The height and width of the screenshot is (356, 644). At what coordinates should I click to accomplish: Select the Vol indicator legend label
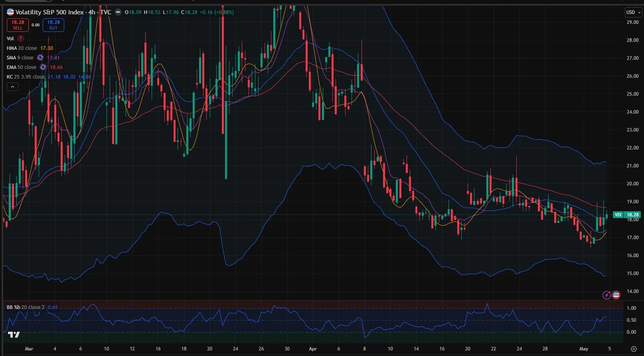(x=10, y=39)
